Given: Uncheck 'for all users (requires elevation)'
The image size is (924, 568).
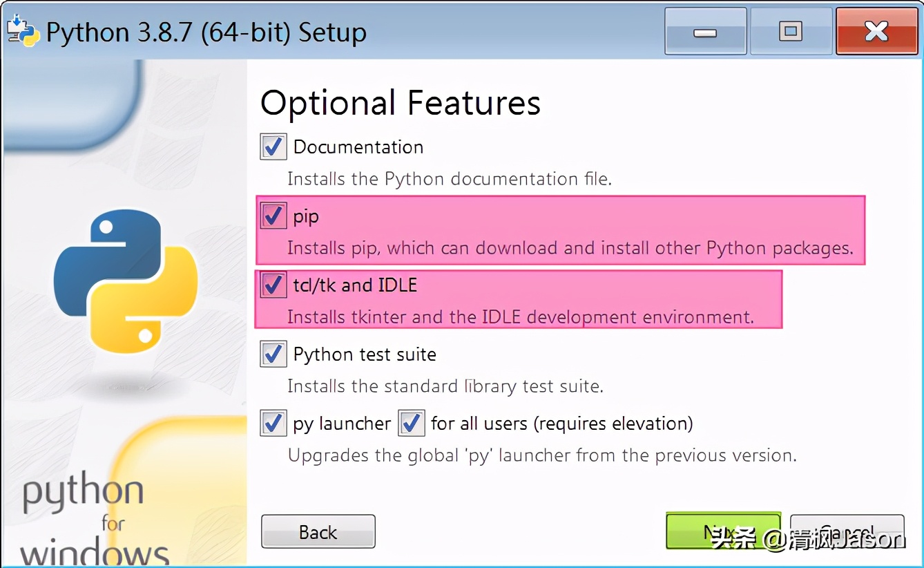Looking at the screenshot, I should point(411,423).
